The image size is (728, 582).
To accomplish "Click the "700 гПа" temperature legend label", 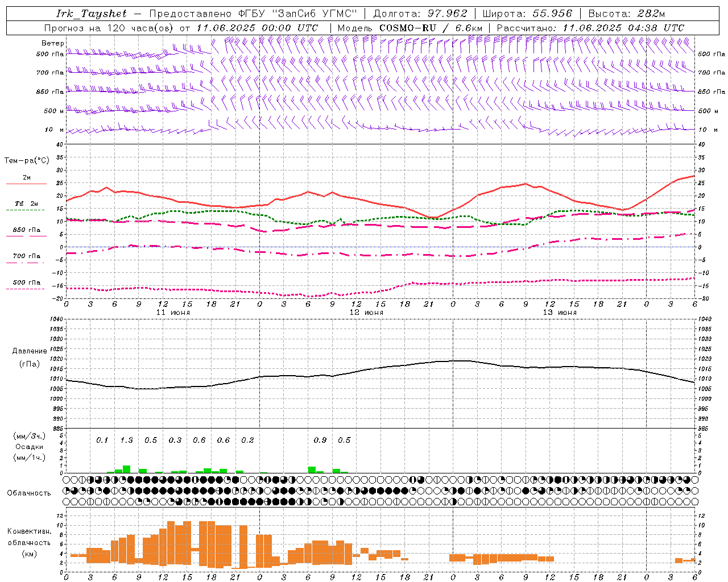I will 27,256.
